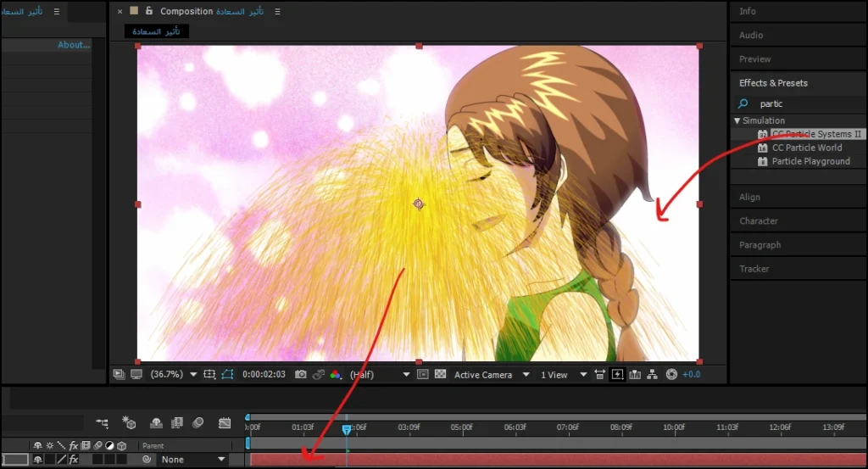The image size is (868, 469).
Task: Click the Motion Blur column header icon
Action: (98, 445)
